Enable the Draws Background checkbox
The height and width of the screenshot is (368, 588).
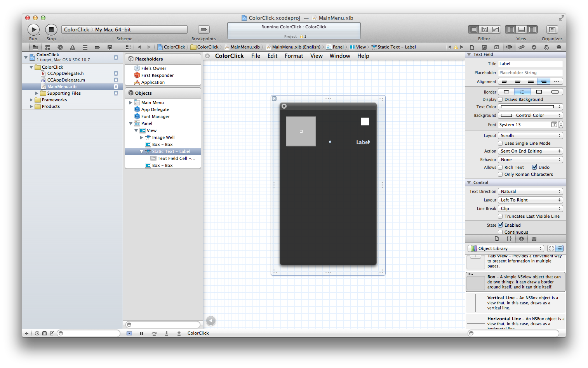coord(500,99)
